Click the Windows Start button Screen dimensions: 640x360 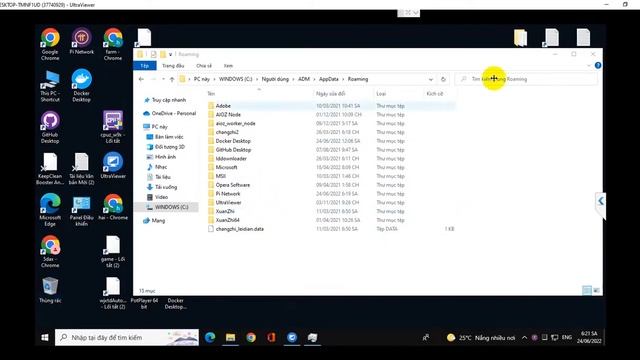pyautogui.click(x=45, y=338)
